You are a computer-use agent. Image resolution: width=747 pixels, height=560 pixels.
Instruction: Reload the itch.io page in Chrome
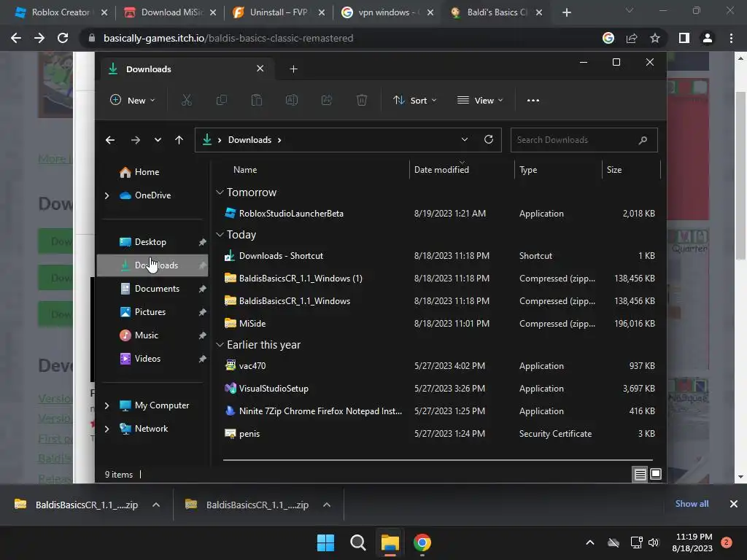click(63, 38)
